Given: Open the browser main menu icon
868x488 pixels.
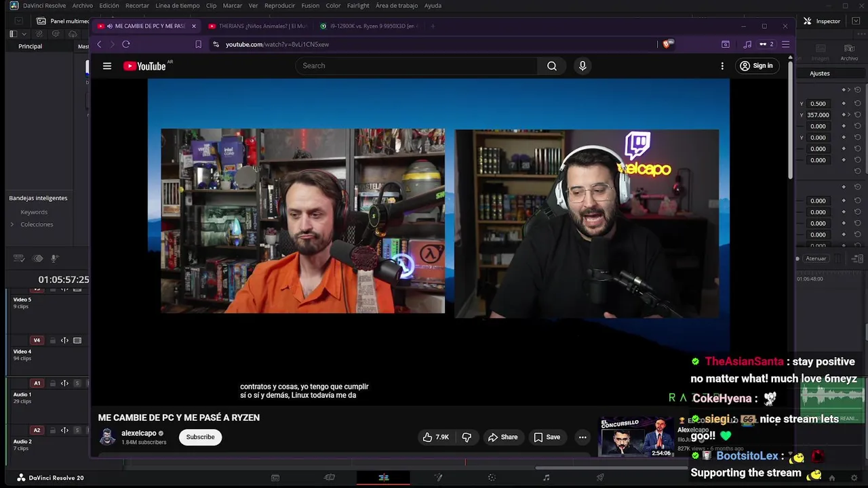Looking at the screenshot, I should point(785,44).
